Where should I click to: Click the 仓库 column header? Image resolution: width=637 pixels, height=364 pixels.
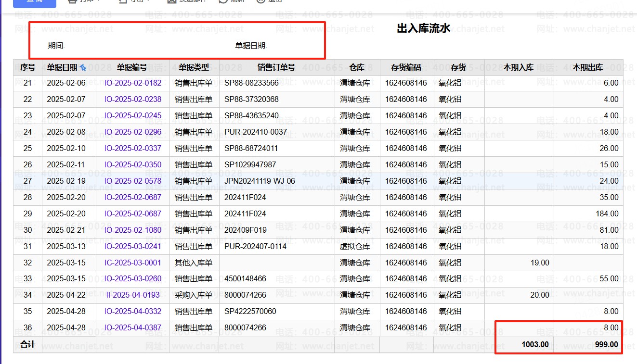(x=357, y=68)
